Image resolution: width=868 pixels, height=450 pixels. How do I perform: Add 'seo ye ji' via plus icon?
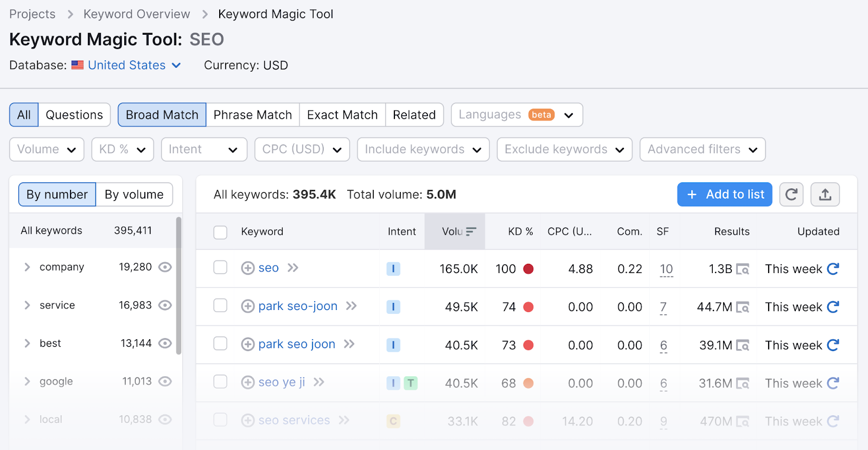(x=247, y=382)
